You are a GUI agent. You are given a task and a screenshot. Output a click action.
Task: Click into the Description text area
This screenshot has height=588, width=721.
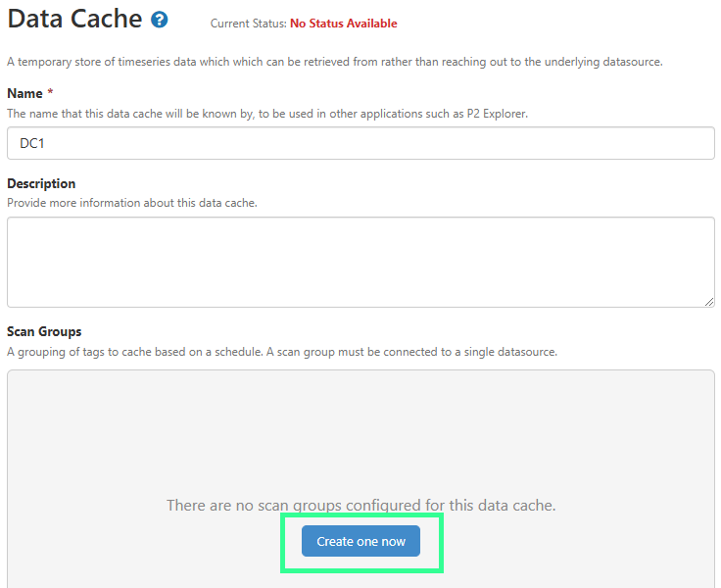tap(360, 262)
